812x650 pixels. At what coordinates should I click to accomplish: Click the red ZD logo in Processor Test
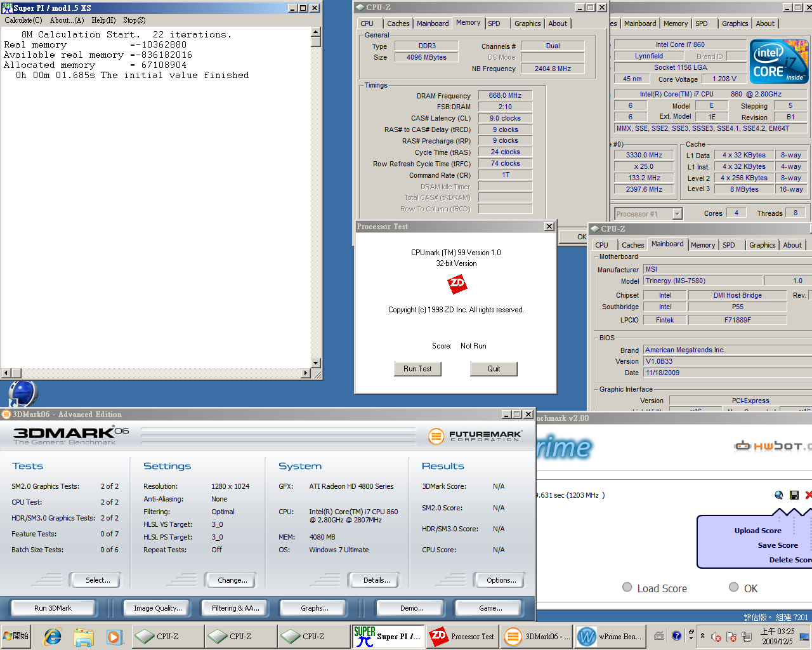(x=457, y=284)
